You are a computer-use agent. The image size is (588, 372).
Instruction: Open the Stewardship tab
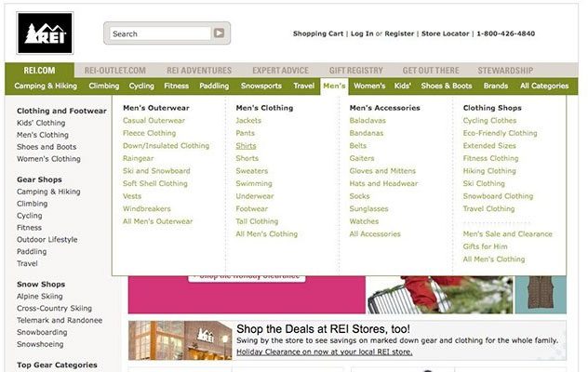(505, 70)
